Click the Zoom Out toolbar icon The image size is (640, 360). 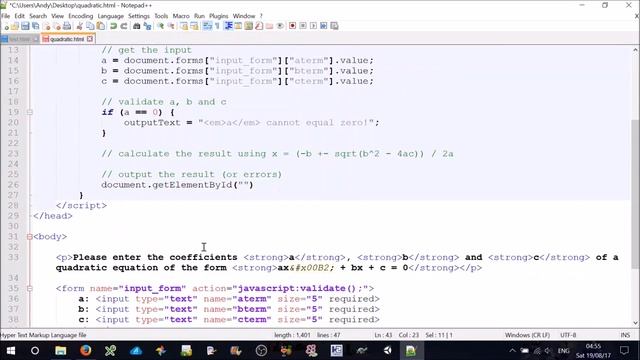click(x=171, y=26)
